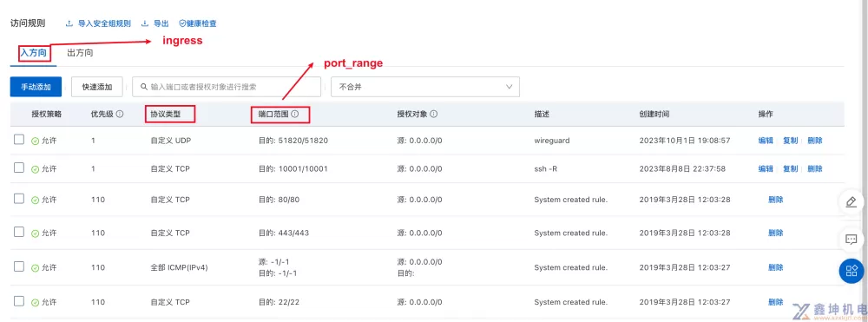Click the 2023年8月8日 22:37:58 timestamp

[682, 168]
